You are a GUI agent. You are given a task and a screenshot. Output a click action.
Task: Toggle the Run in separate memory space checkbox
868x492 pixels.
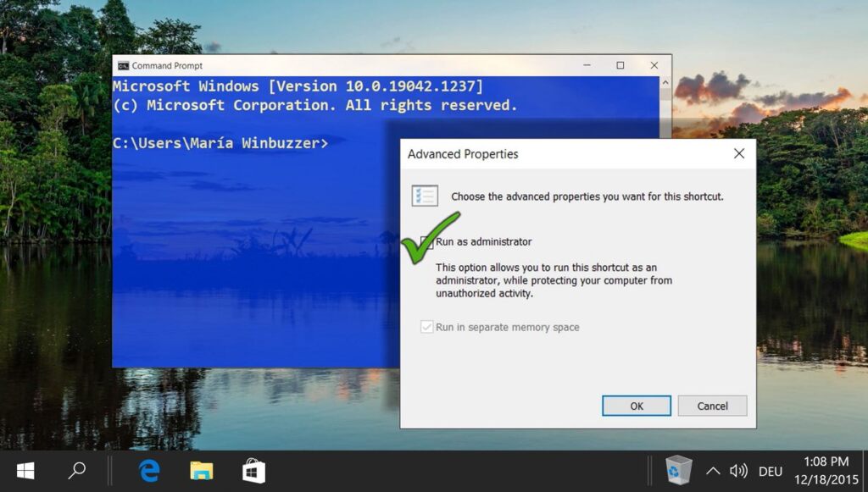click(427, 327)
